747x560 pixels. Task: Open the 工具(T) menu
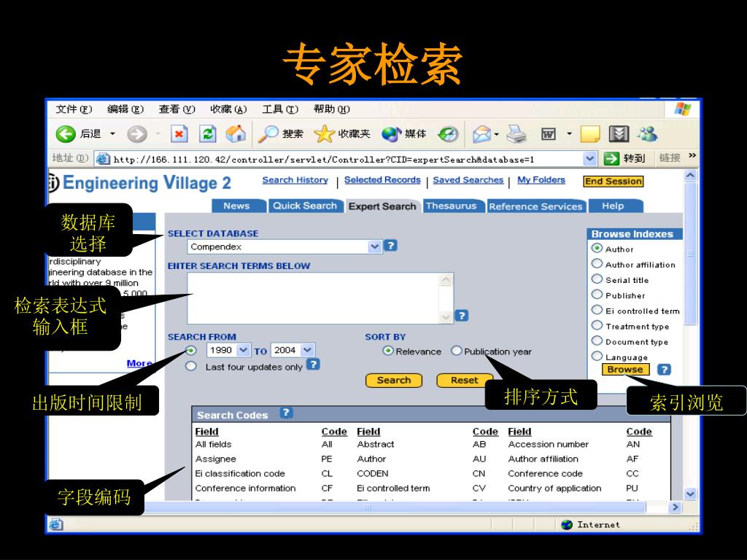click(x=280, y=109)
